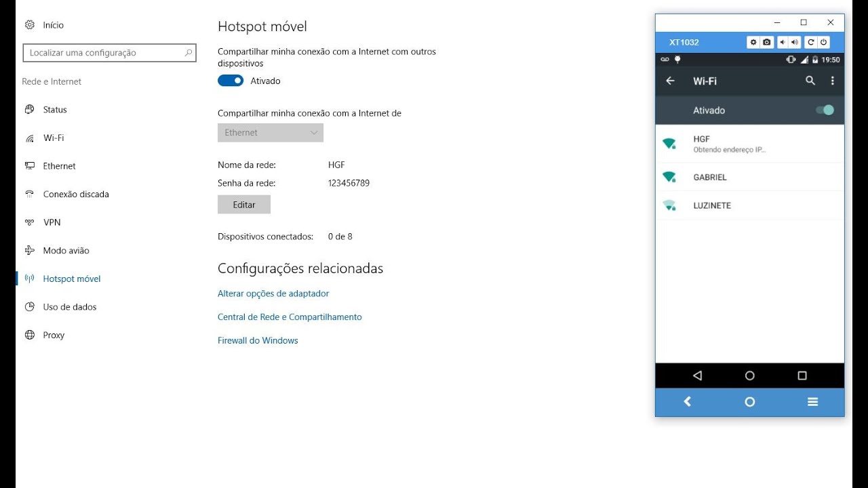
Task: Select the GABRIEL network on phone
Action: pyautogui.click(x=750, y=177)
